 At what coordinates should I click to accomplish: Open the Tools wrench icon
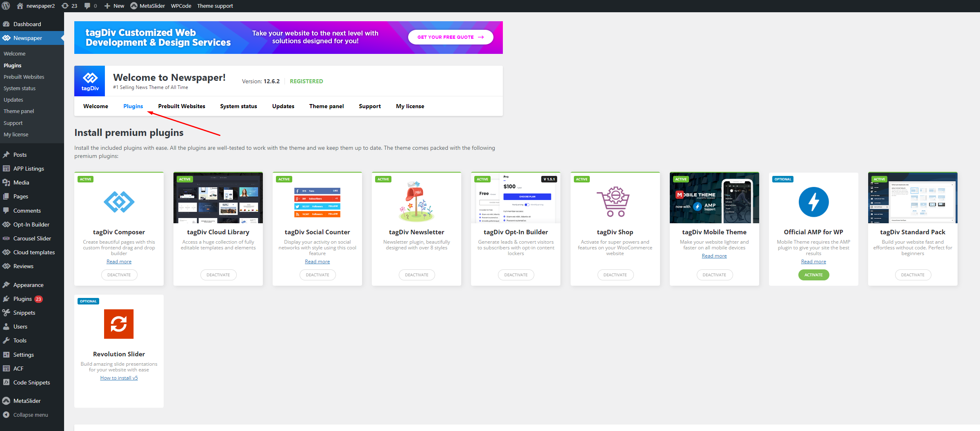(6, 340)
